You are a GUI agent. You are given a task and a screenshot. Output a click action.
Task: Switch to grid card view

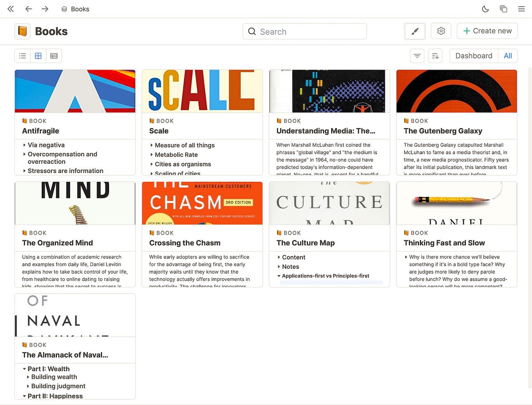pos(38,56)
